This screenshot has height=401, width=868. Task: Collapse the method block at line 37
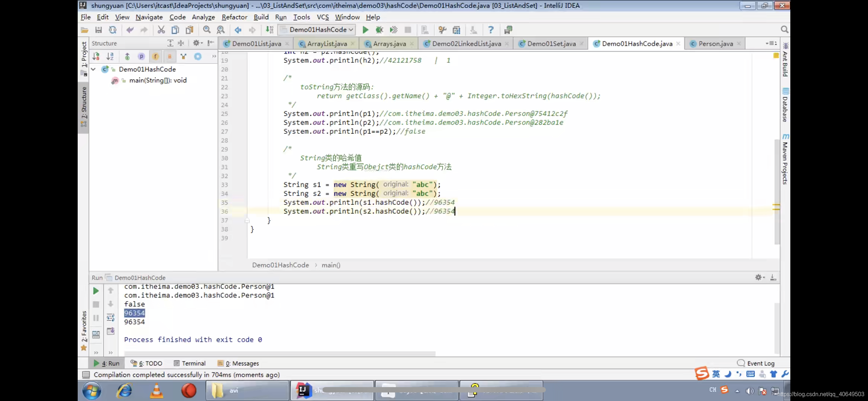[247, 221]
